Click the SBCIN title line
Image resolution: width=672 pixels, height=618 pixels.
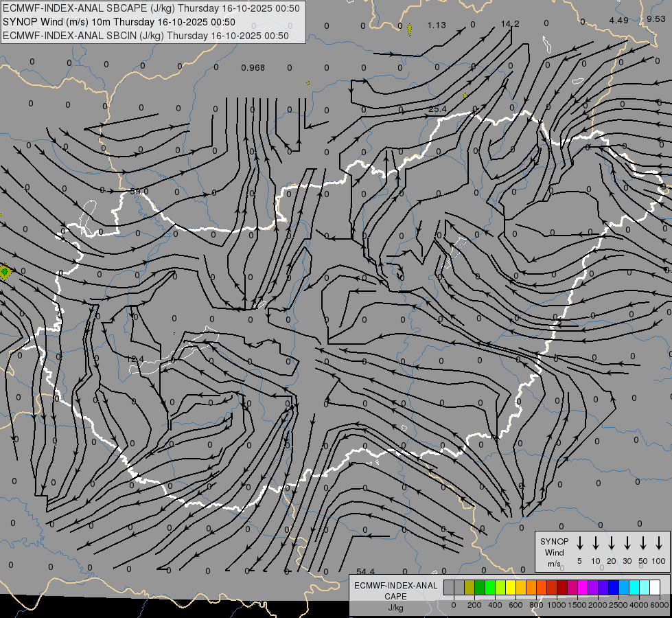pos(146,36)
